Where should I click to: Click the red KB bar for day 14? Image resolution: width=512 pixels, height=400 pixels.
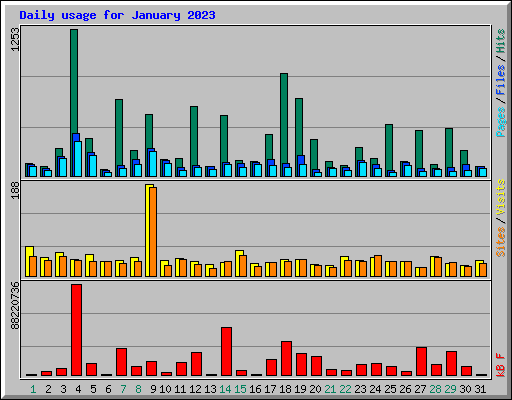tap(226, 352)
